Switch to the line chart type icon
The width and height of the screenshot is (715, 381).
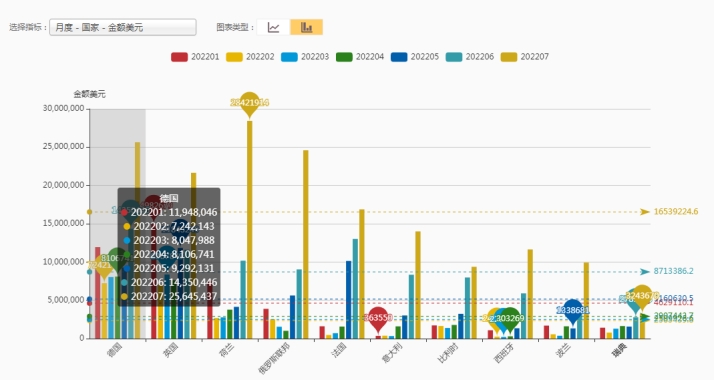click(273, 27)
